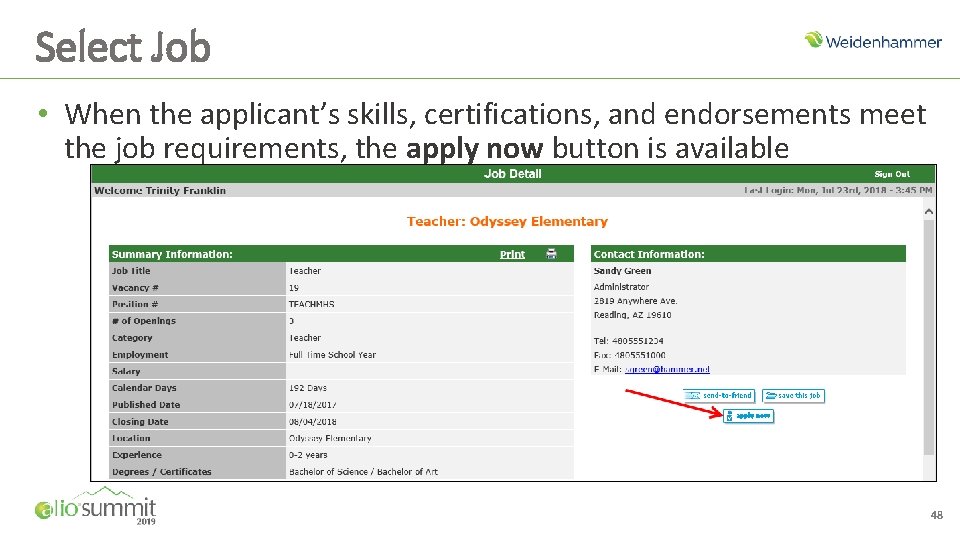Click the '08/04/2018' closing date value
This screenshot has height=540, width=960.
tap(312, 422)
